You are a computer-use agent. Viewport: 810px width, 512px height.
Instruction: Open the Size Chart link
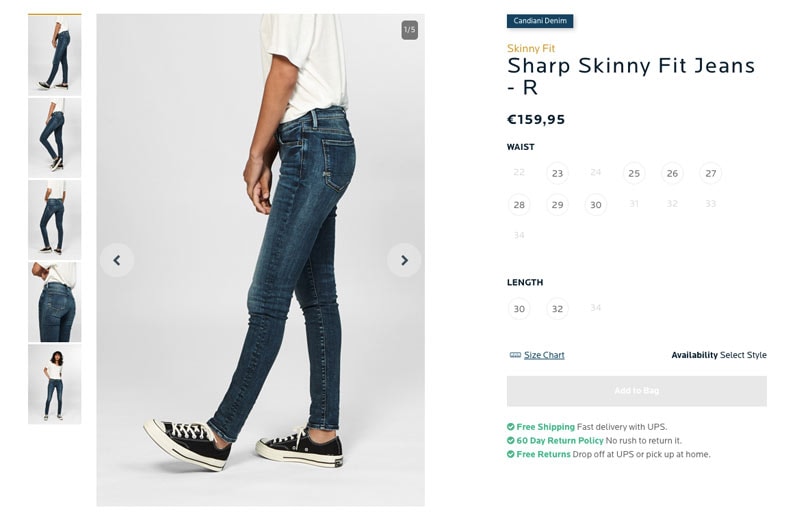tap(544, 355)
